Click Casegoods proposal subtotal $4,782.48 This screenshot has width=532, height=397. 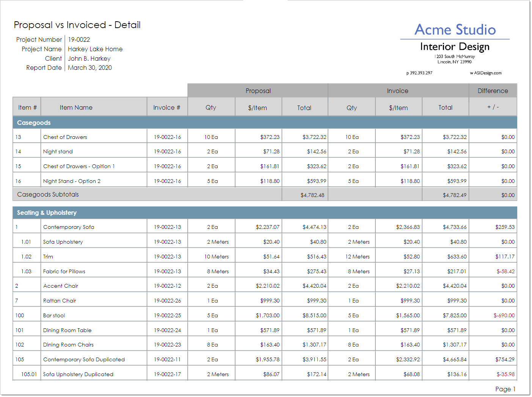312,195
